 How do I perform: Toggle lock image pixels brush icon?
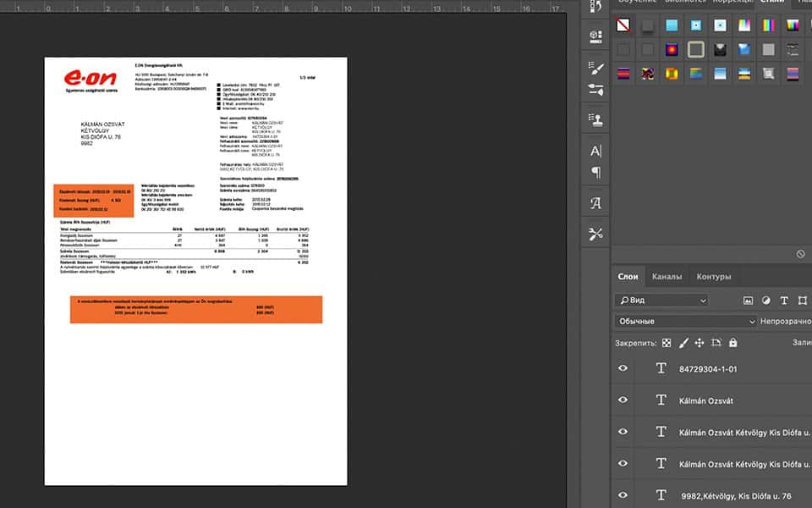683,343
